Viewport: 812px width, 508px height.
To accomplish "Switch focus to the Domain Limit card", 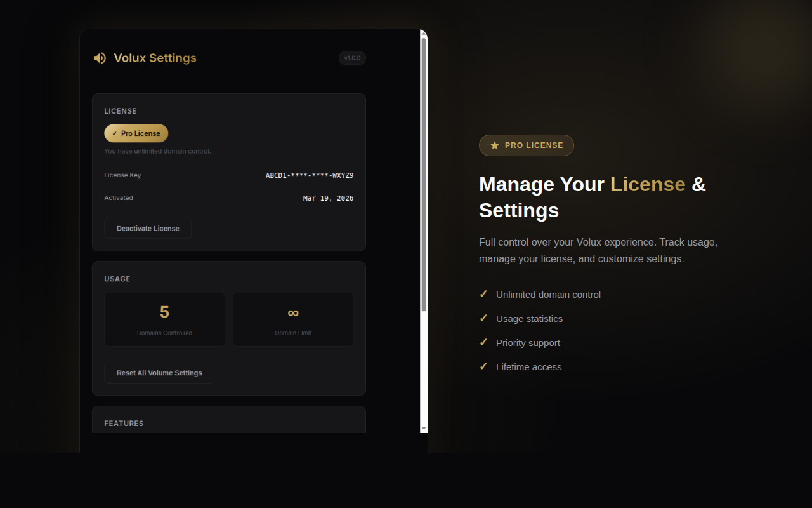I will click(x=292, y=319).
